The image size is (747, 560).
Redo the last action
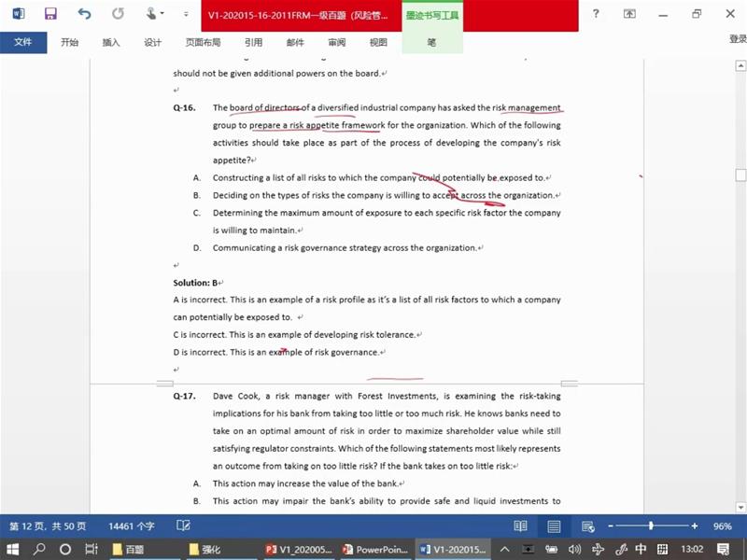pos(118,13)
